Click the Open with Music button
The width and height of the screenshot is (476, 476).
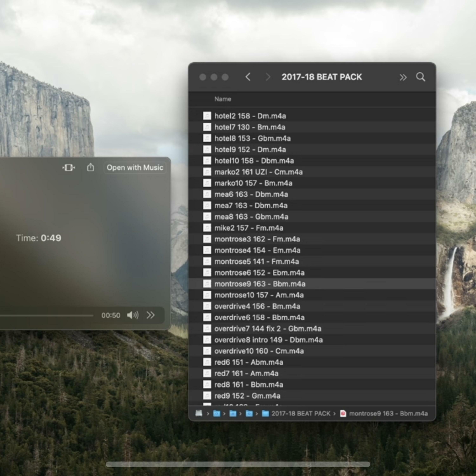135,168
